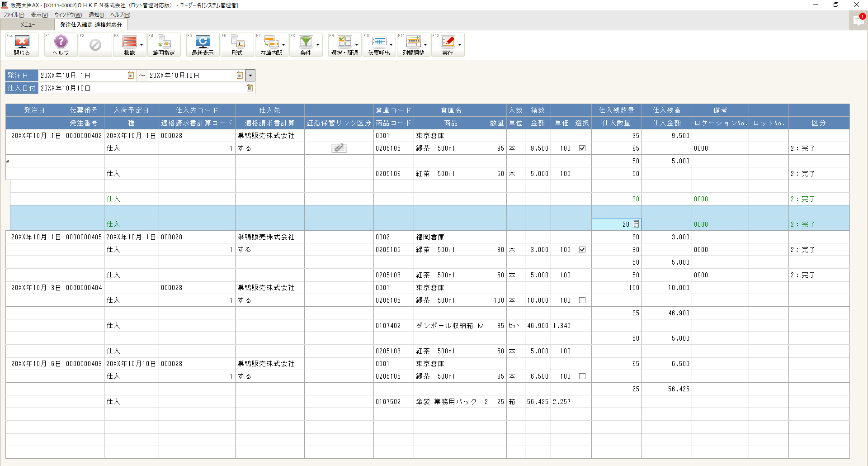Image resolution: width=868 pixels, height=466 pixels.
Task: Select the ダンボール収納箱 M product cell
Action: (x=451, y=325)
